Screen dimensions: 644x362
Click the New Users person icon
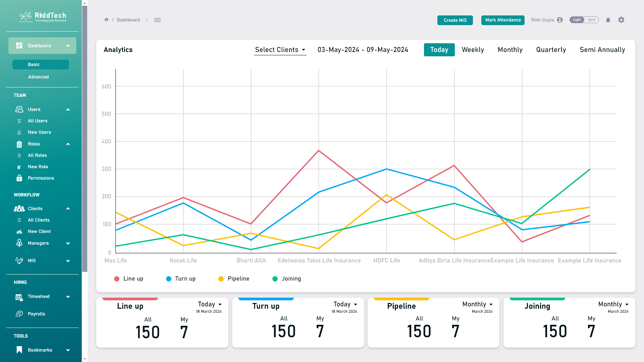[19, 132]
